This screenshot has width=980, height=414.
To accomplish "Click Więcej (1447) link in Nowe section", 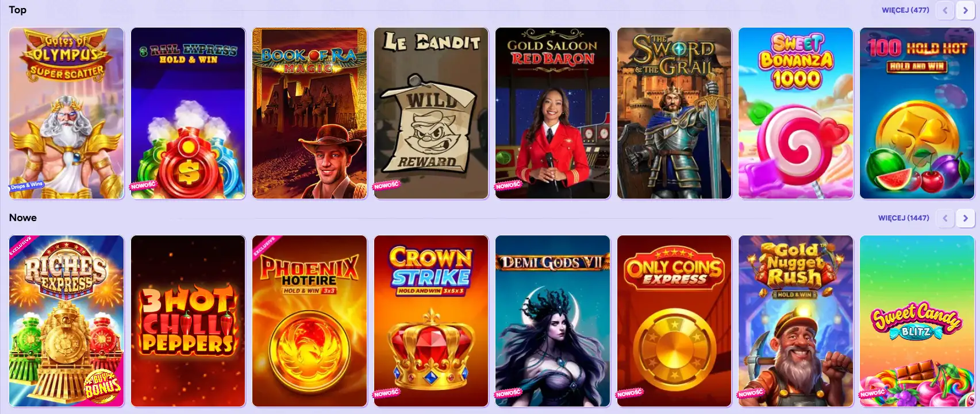I will [904, 218].
